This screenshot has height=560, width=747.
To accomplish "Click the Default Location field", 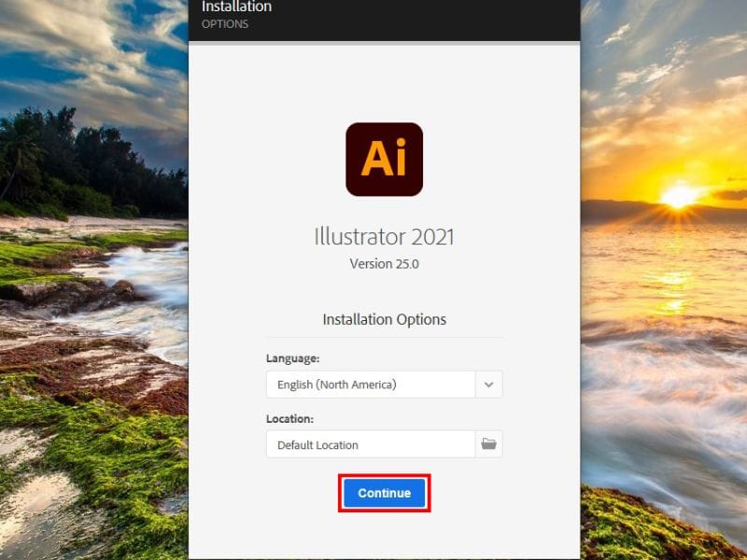I will [x=370, y=444].
